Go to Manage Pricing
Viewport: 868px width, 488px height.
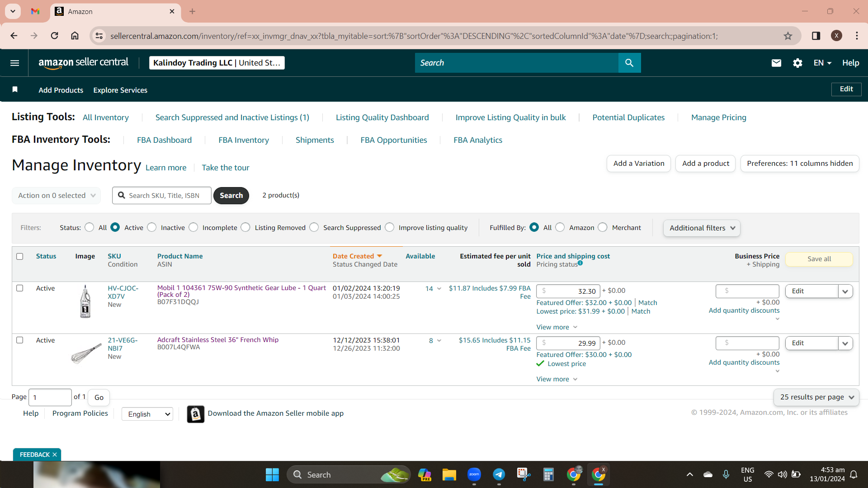pos(718,117)
